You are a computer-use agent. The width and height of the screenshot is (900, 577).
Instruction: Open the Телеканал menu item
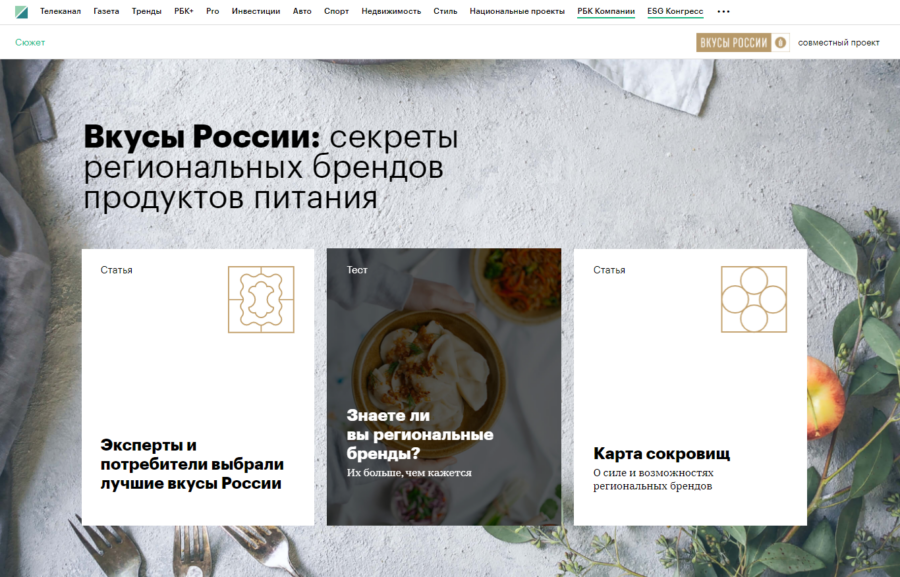tap(60, 12)
